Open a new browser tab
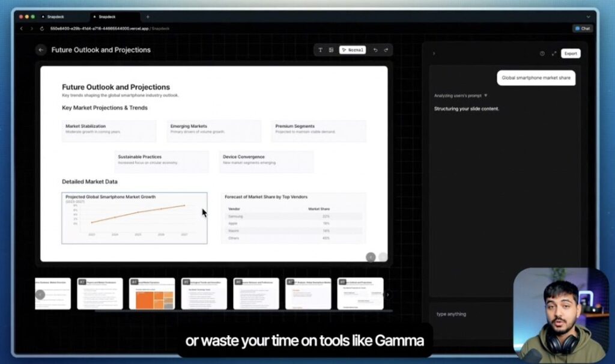Image resolution: width=615 pixels, height=364 pixels. [148, 16]
